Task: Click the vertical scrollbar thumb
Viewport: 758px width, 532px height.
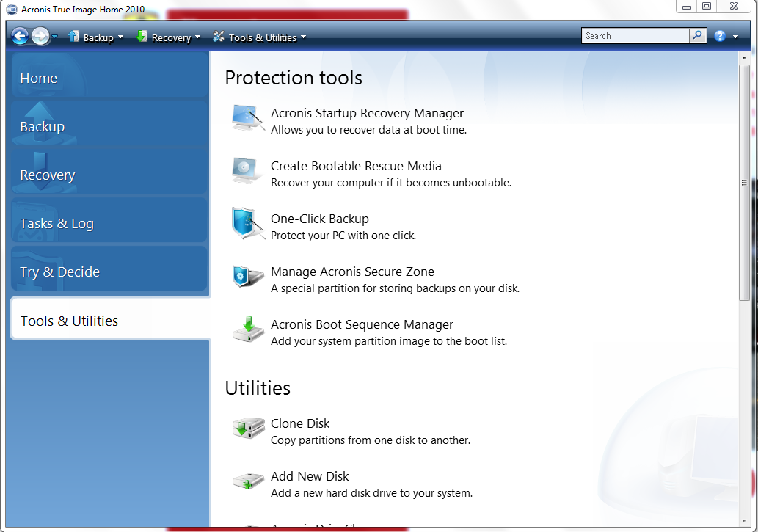Action: click(744, 182)
